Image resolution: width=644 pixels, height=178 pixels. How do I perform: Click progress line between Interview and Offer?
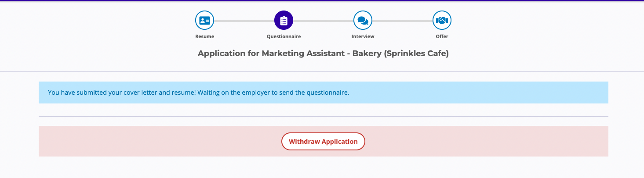pos(402,21)
